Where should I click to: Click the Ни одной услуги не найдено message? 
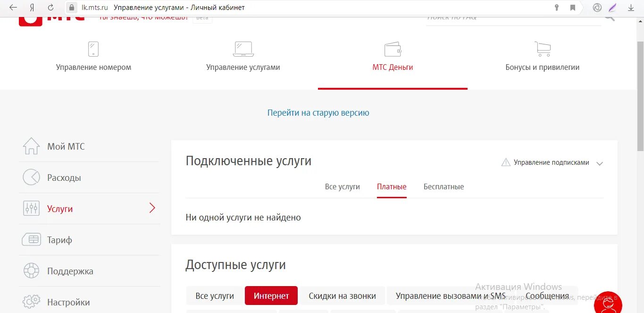(x=243, y=218)
